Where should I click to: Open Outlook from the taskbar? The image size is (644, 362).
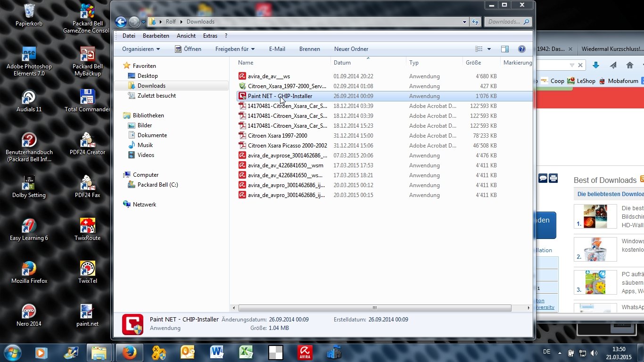coord(188,353)
